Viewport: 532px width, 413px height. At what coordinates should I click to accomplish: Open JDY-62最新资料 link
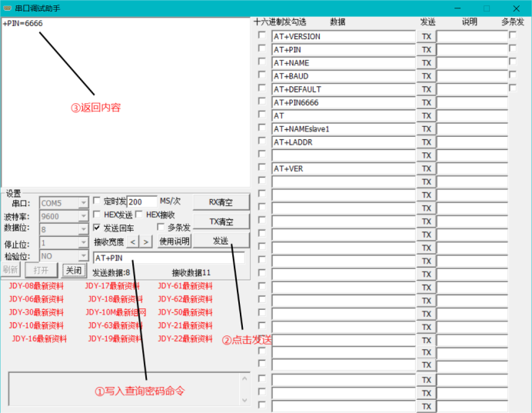tap(185, 299)
